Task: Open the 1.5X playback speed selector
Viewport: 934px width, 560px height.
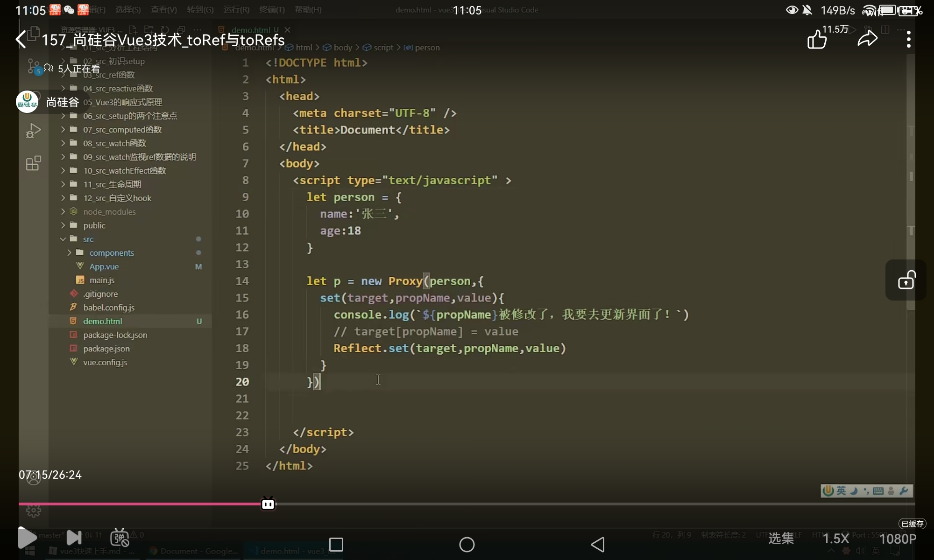Action: (835, 539)
